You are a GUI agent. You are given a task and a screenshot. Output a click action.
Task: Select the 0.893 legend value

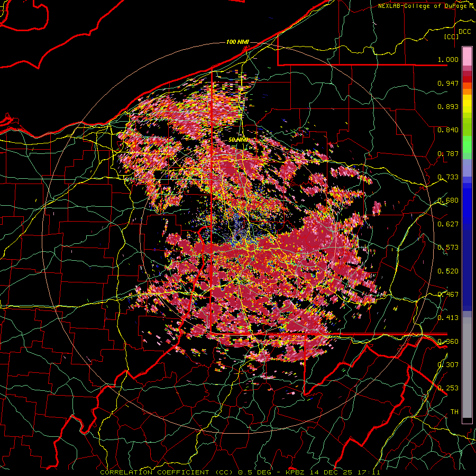[x=448, y=106]
